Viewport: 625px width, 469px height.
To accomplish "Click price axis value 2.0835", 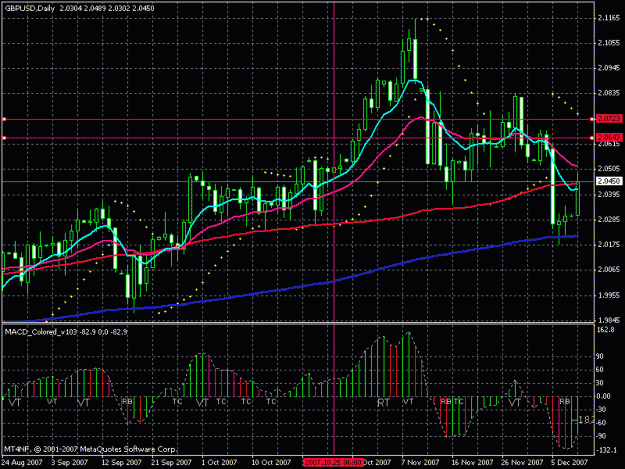I will click(609, 93).
